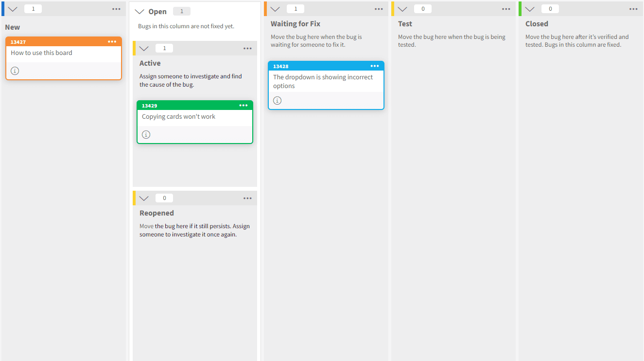Open Closed column options menu

tap(633, 9)
